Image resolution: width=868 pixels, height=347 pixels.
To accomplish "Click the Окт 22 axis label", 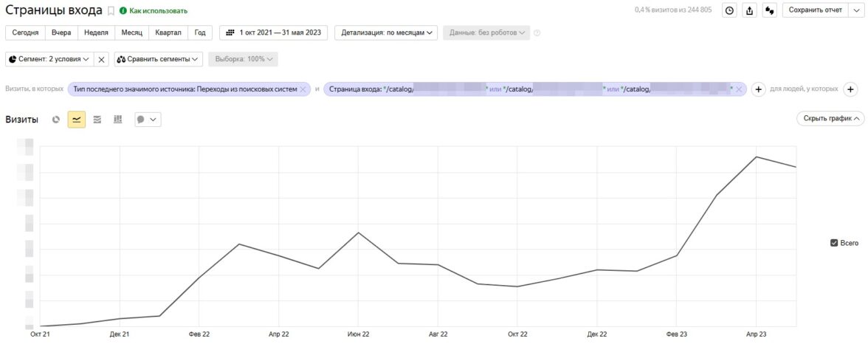I will (x=517, y=334).
